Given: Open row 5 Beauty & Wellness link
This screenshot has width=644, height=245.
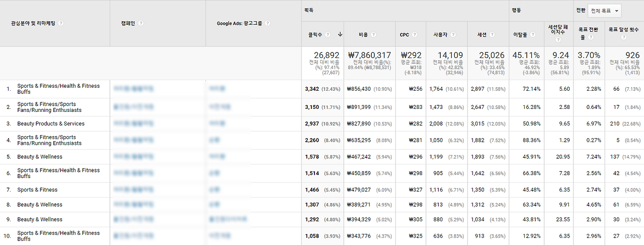Looking at the screenshot, I should [x=40, y=157].
